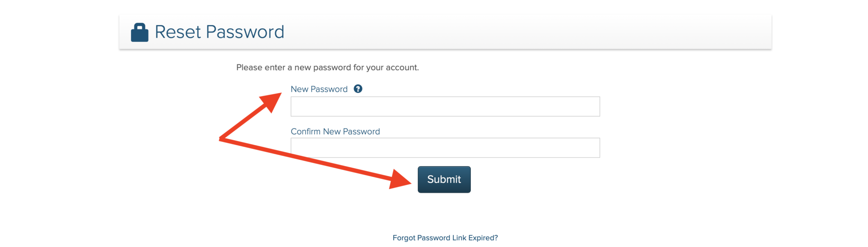
Task: Focus the Confirm New Password field
Action: pos(445,148)
